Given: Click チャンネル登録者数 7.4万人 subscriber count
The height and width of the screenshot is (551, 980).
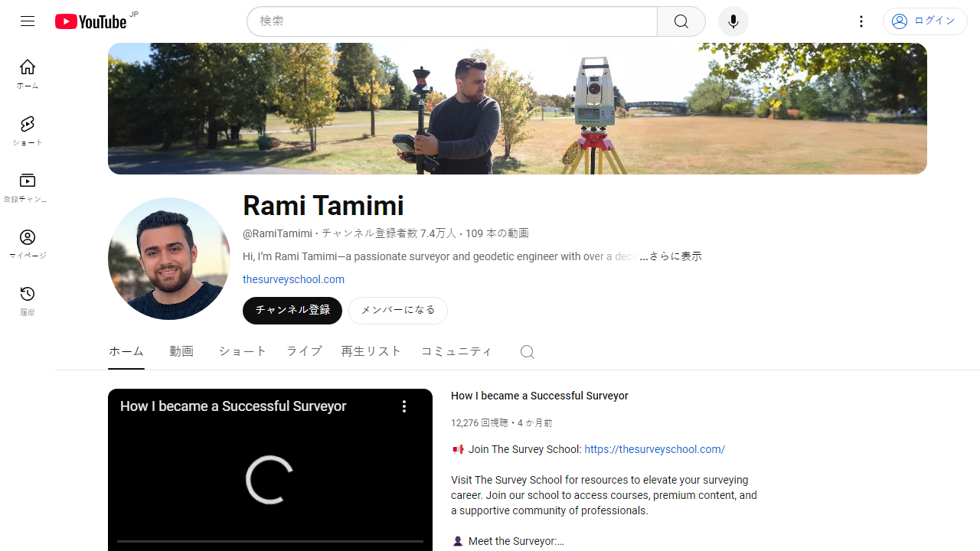Looking at the screenshot, I should (x=389, y=233).
